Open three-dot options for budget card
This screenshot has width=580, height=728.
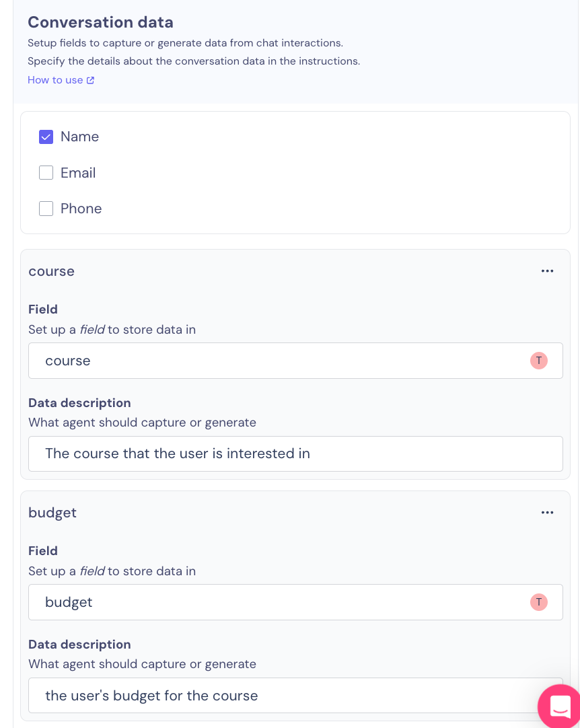point(547,513)
